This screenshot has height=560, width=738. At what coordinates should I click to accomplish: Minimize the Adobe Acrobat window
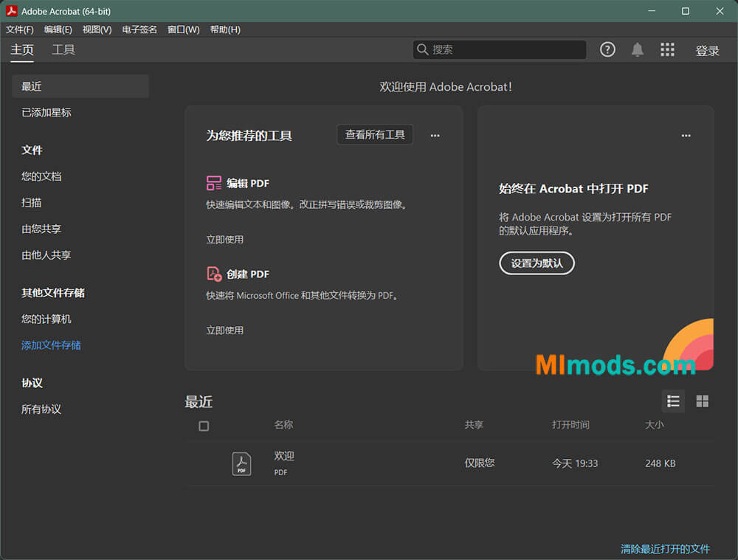(652, 11)
